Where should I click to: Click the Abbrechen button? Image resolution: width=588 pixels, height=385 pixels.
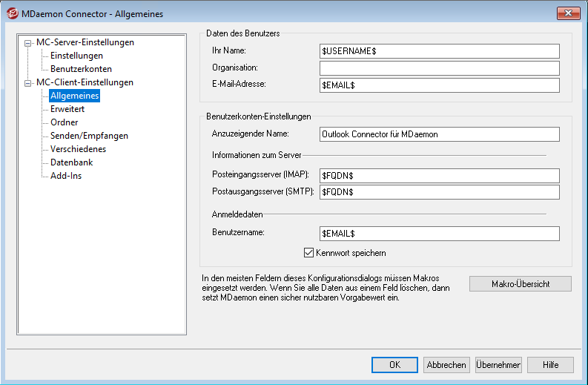point(446,365)
